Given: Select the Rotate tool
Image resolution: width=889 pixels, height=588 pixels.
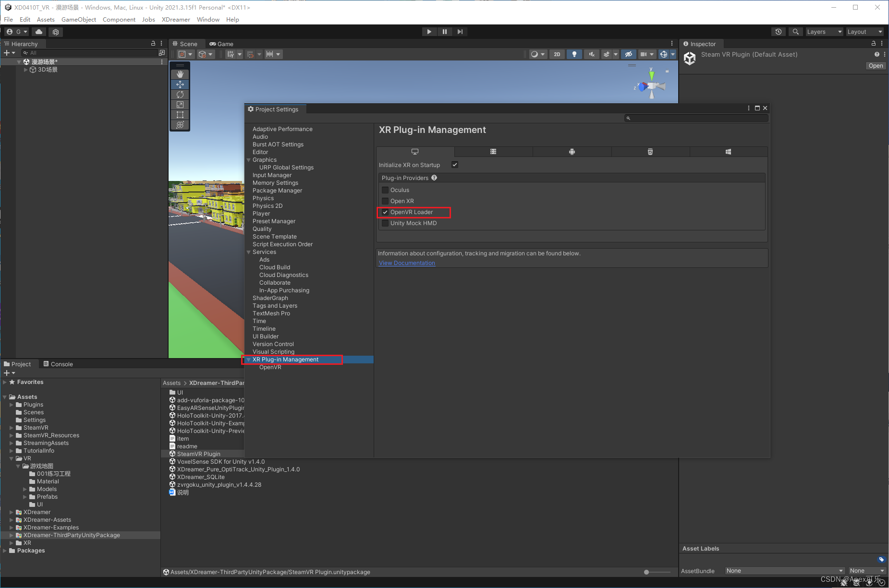Looking at the screenshot, I should point(180,95).
